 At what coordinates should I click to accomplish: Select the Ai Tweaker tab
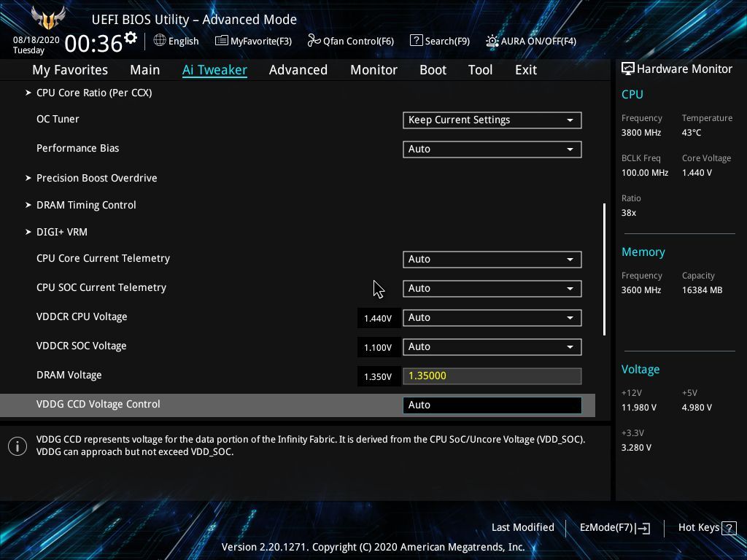pyautogui.click(x=214, y=70)
